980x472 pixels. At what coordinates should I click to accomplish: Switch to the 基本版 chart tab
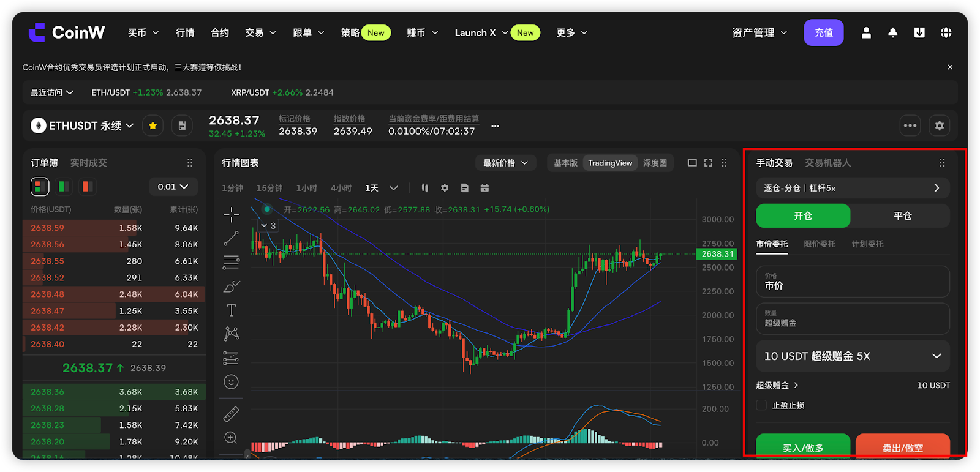[x=565, y=163]
